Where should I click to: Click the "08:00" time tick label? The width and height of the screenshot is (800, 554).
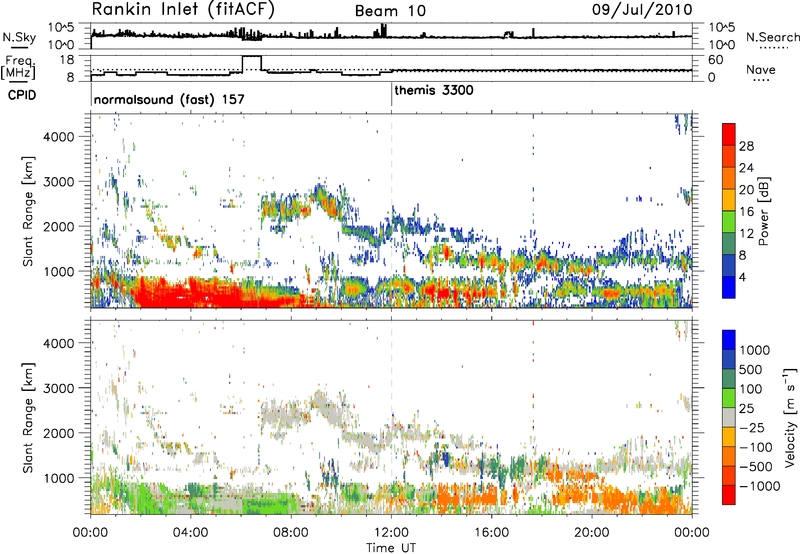(290, 533)
